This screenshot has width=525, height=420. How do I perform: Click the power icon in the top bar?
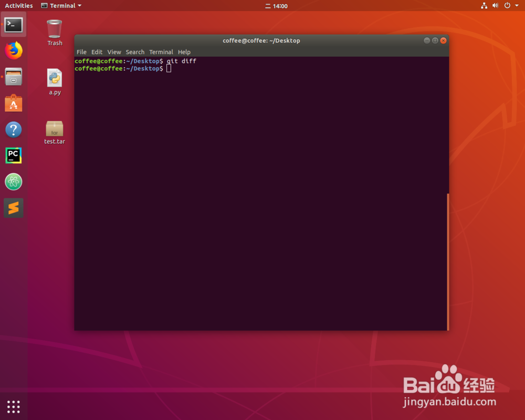click(x=507, y=5)
